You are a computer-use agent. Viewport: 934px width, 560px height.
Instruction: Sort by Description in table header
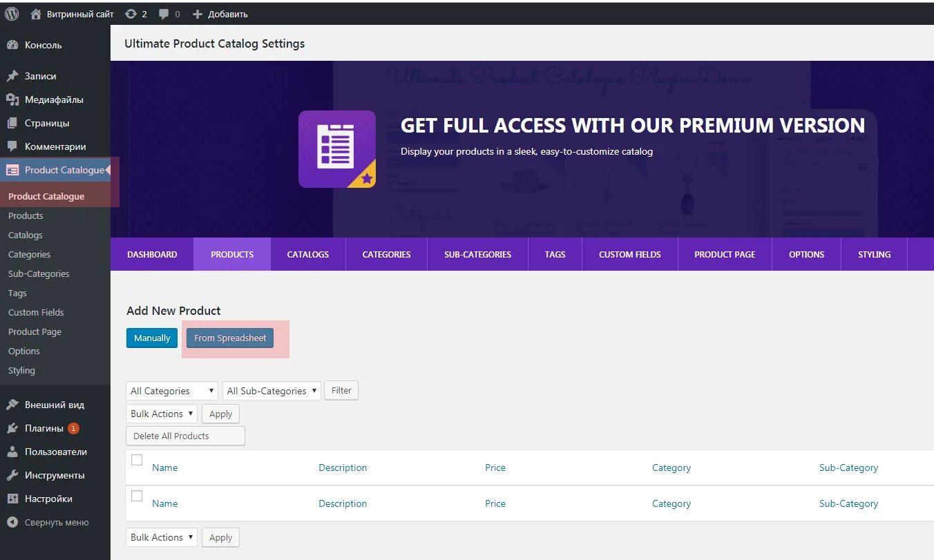(343, 467)
